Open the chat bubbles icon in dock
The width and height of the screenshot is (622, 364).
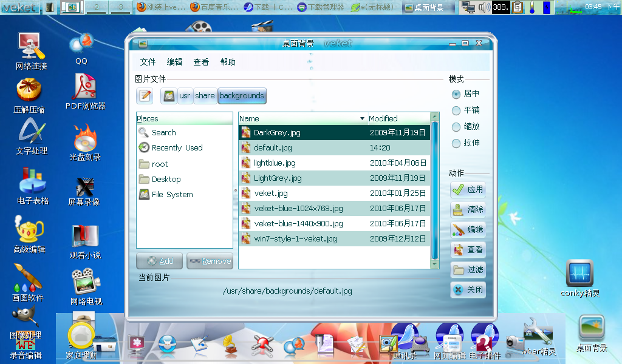point(294,345)
